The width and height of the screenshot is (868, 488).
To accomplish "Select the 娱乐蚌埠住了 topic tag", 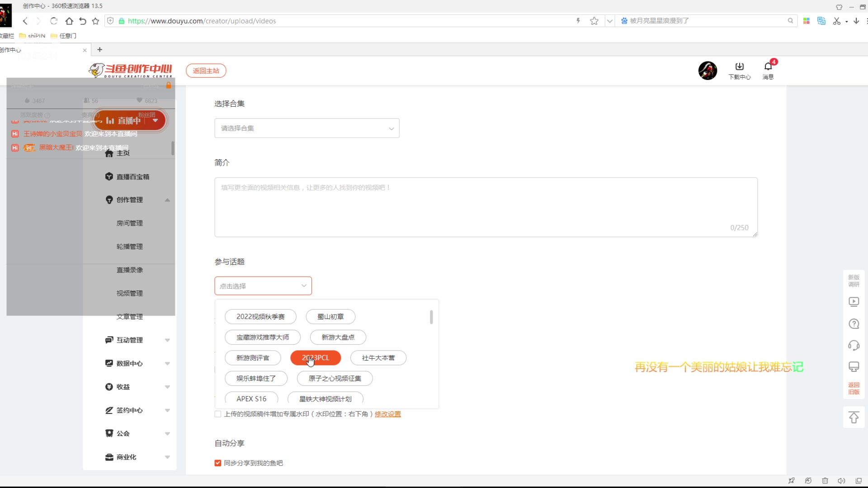I will click(x=256, y=378).
